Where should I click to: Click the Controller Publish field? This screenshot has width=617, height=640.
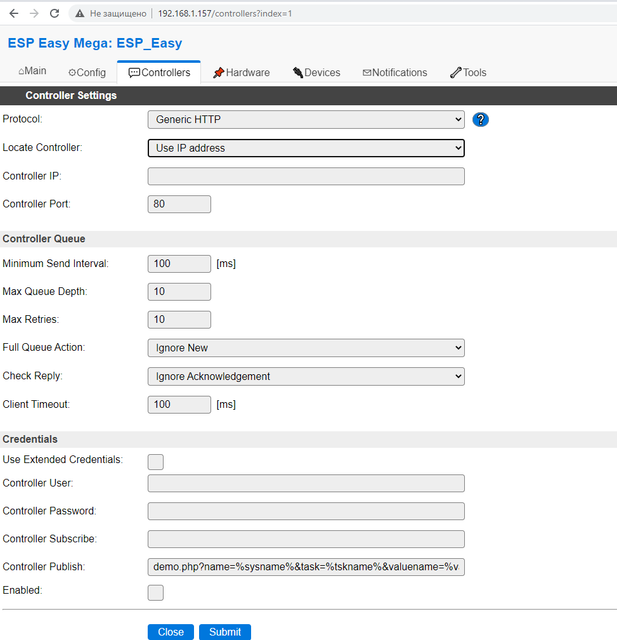[x=306, y=567]
